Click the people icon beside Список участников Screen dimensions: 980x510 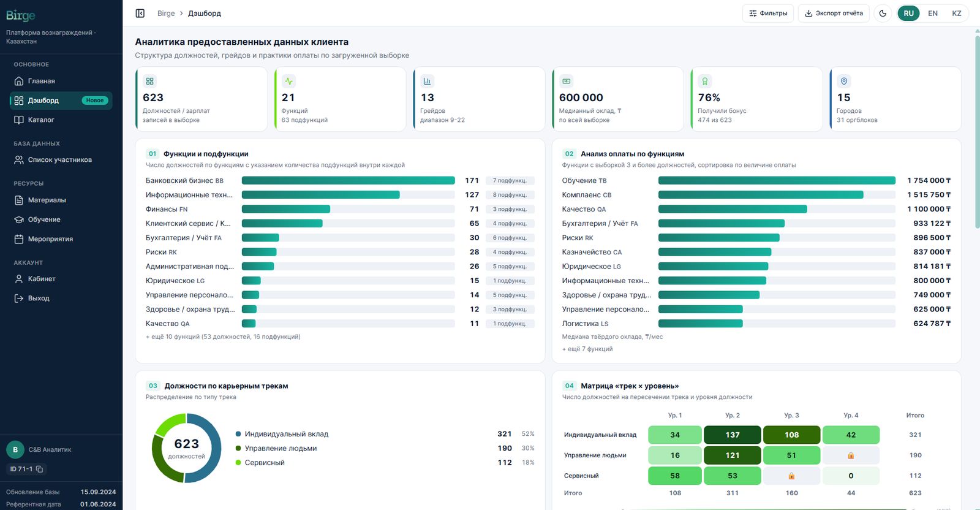point(19,160)
